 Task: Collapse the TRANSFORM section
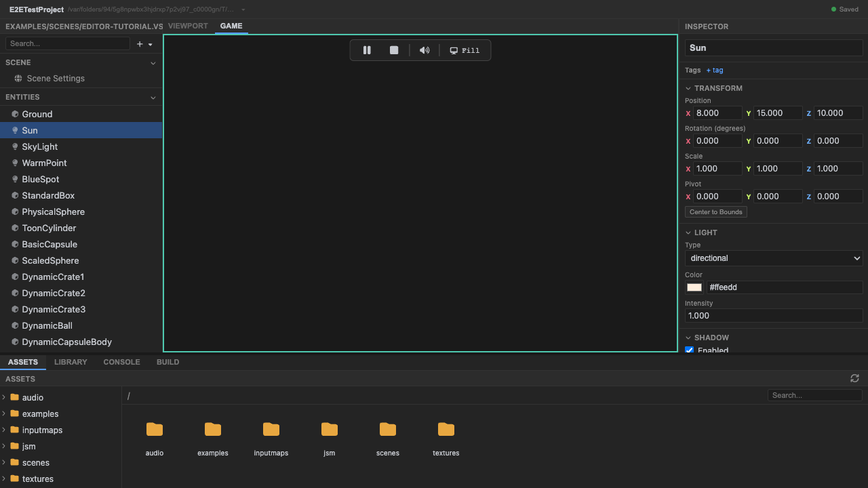click(688, 88)
